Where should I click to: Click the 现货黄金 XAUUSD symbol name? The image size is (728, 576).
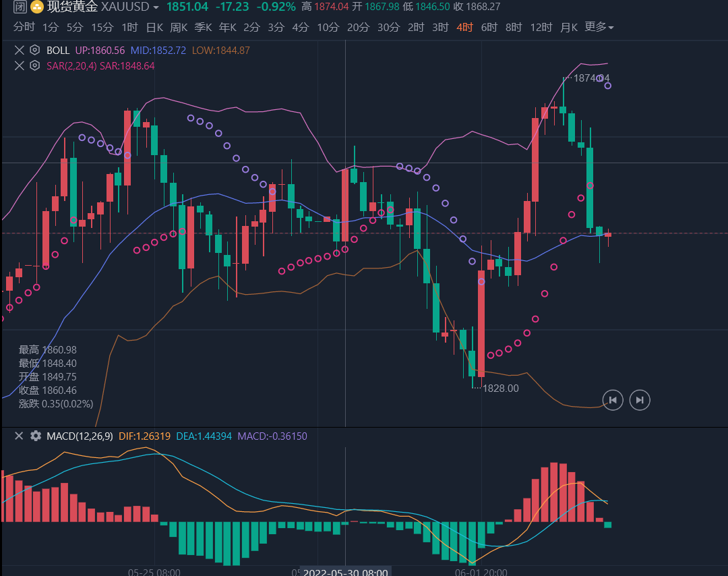pos(98,7)
